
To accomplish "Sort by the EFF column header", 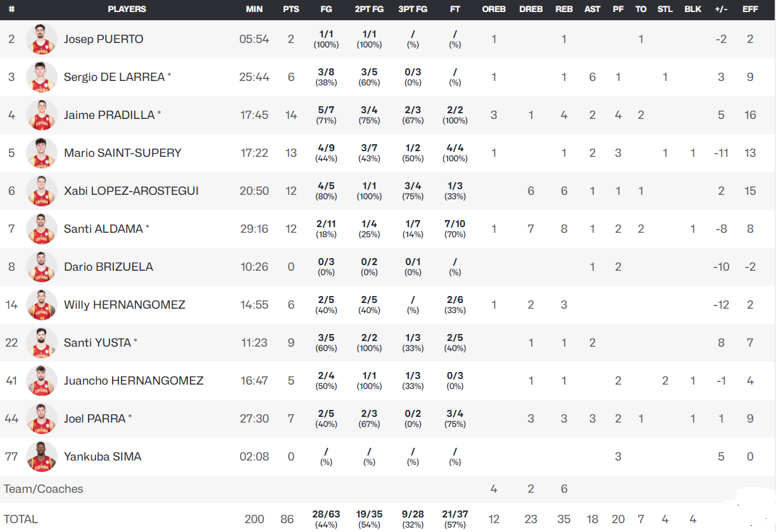I will (x=750, y=9).
